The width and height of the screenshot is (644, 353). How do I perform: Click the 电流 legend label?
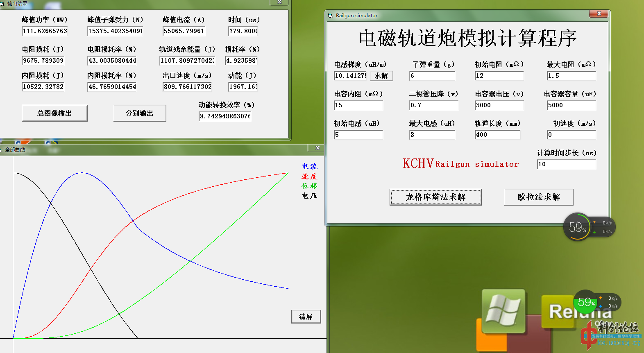(x=310, y=166)
